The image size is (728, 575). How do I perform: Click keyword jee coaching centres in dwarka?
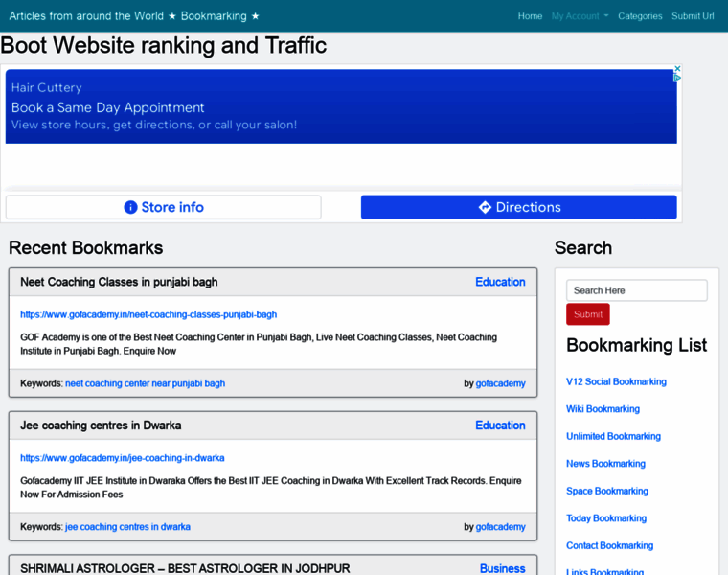pyautogui.click(x=127, y=527)
